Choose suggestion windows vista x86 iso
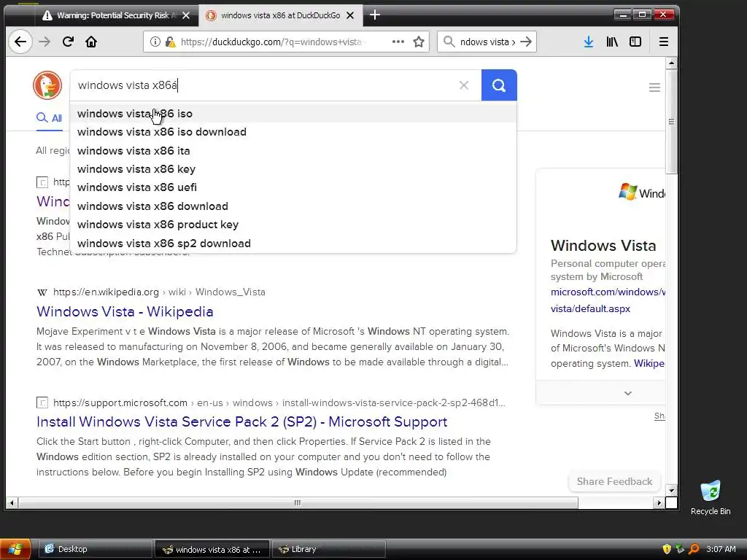Image resolution: width=747 pixels, height=560 pixels. [293, 114]
